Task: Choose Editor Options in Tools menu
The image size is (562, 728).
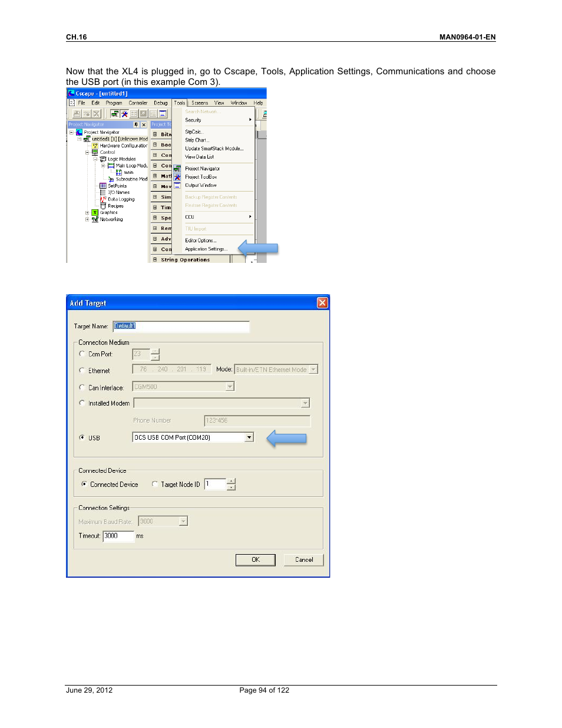Action: tap(201, 241)
